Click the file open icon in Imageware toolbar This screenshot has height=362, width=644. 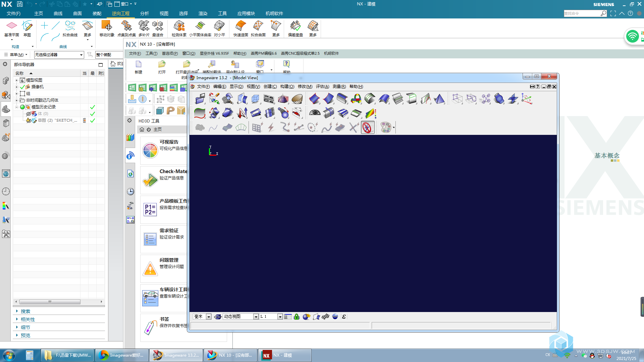pyautogui.click(x=200, y=99)
